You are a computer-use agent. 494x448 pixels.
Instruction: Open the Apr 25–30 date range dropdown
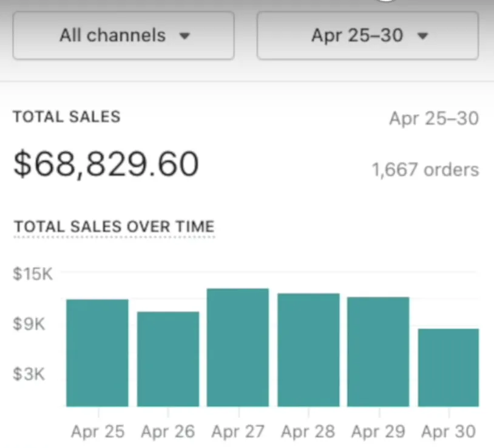[367, 35]
